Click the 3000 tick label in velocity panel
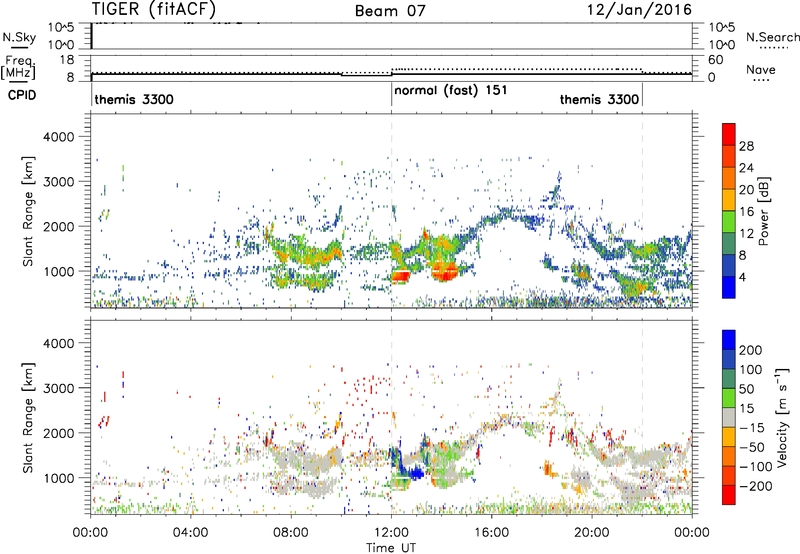Screen dimensions: 800x554 coord(58,388)
